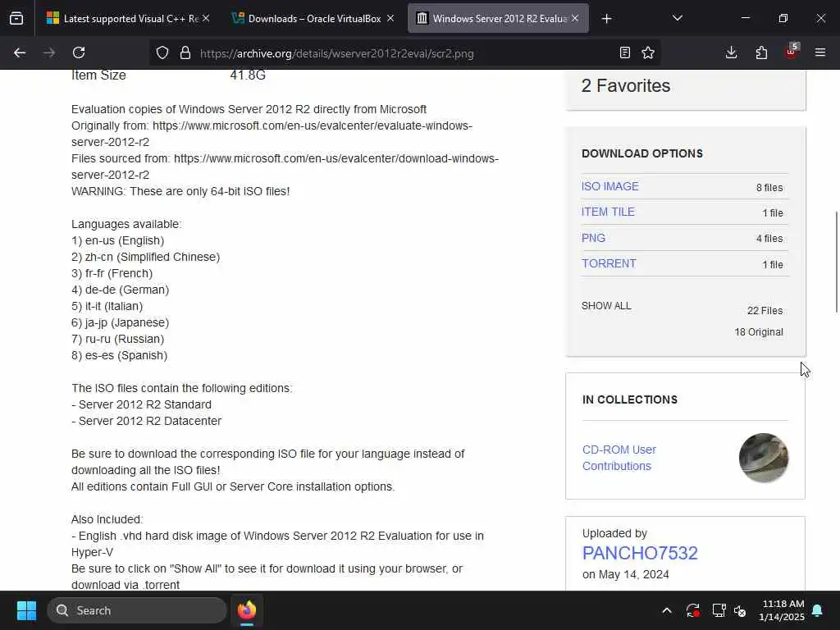Open the clock showing 11:18 AM
This screenshot has width=840, height=630.
point(782,610)
